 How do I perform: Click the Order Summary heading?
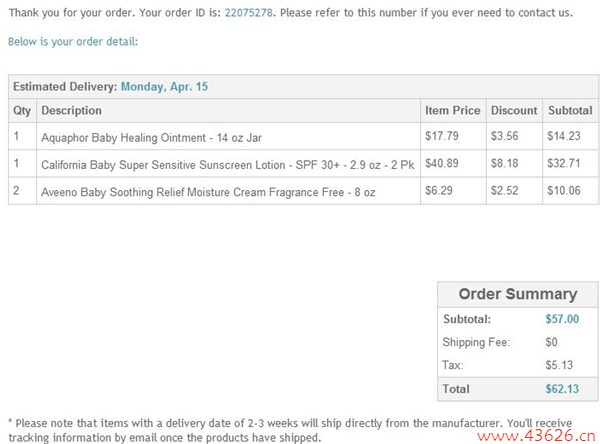[x=517, y=294]
